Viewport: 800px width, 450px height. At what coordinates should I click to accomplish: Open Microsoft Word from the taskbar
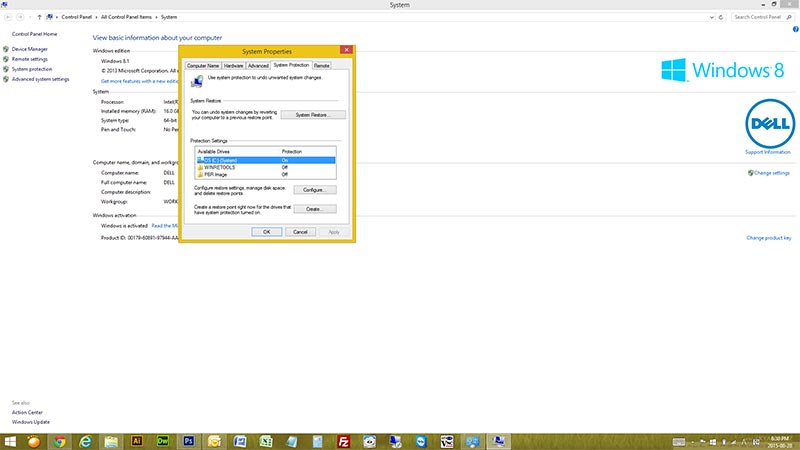coord(240,441)
